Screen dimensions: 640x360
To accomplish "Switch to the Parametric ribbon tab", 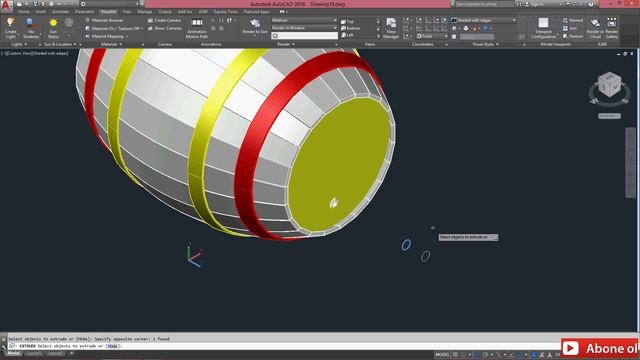I will (x=84, y=12).
